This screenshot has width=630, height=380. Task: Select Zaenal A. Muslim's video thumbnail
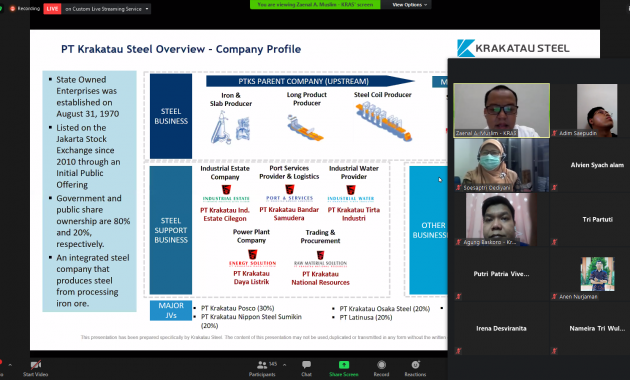tap(501, 110)
